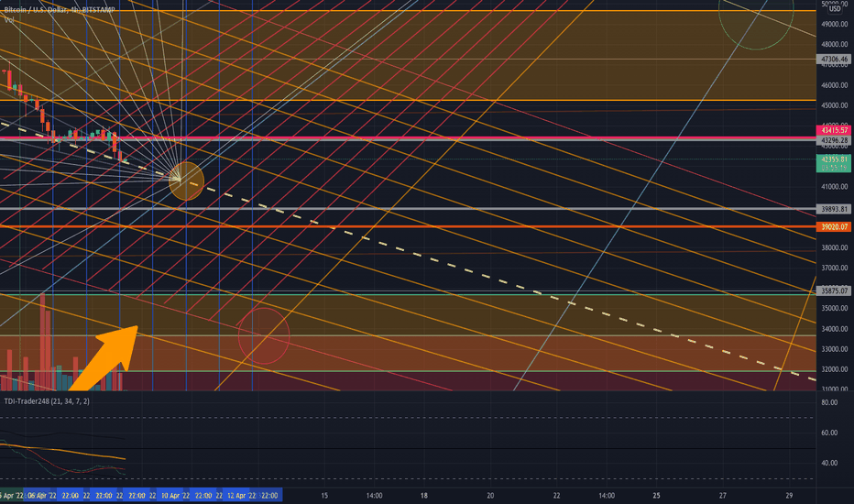Viewport: 854px width, 504px height.
Task: Click the 32000.00 price axis tick
Action: [x=835, y=369]
